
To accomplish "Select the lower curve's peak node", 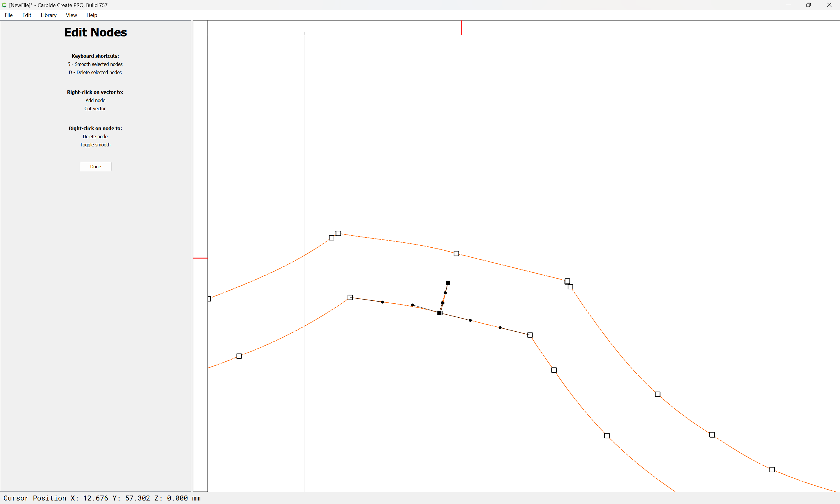I will (350, 297).
